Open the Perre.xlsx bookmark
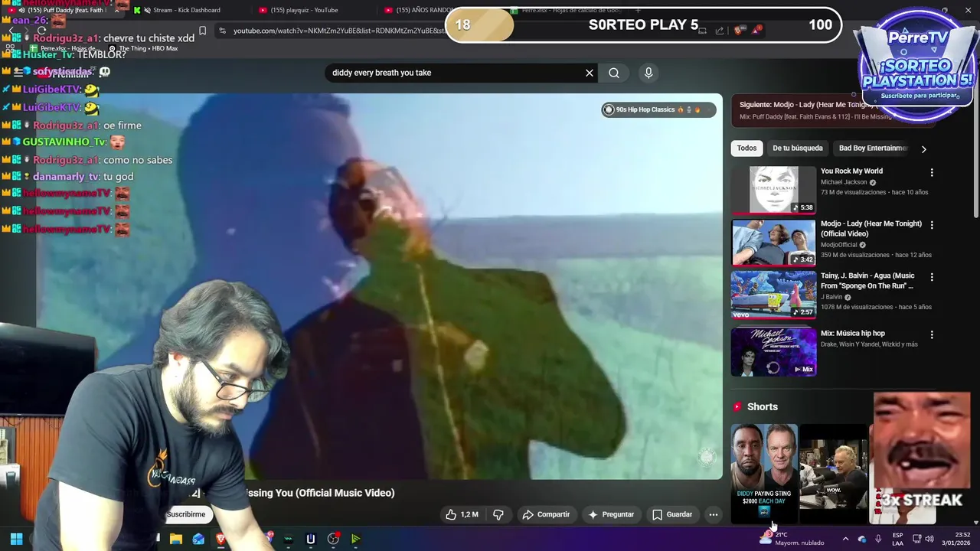 click(x=63, y=48)
